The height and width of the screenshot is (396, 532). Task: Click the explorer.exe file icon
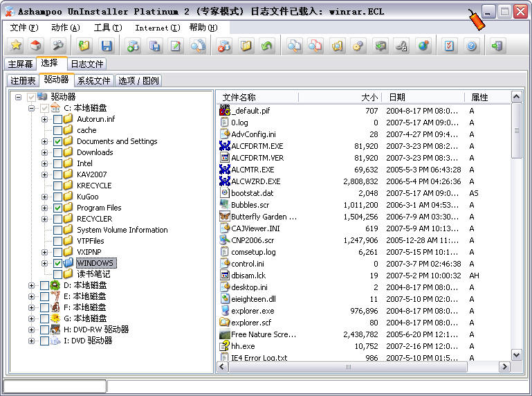coord(225,311)
